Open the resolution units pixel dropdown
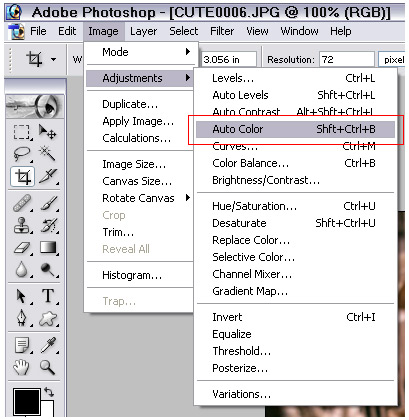 (x=392, y=60)
